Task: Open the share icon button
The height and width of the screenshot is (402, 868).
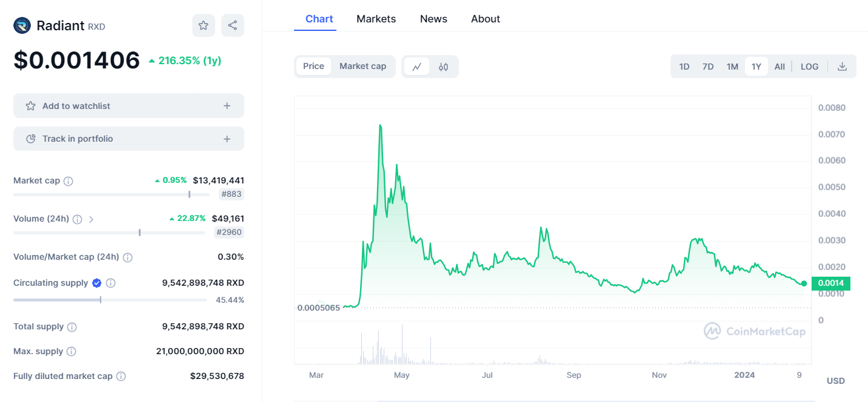Action: [x=233, y=25]
